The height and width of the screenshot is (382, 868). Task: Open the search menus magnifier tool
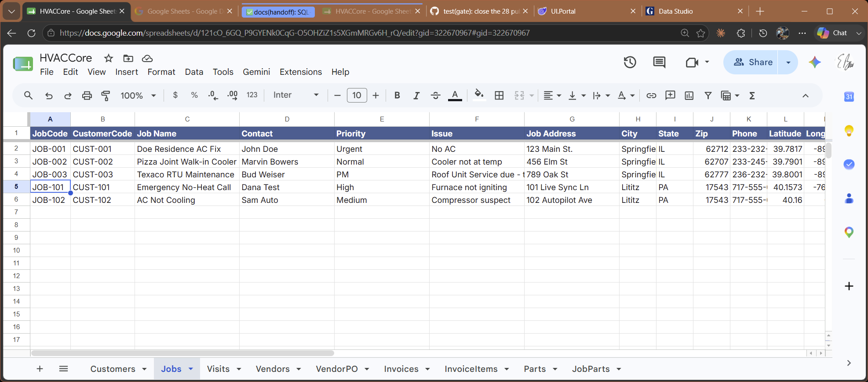[28, 95]
